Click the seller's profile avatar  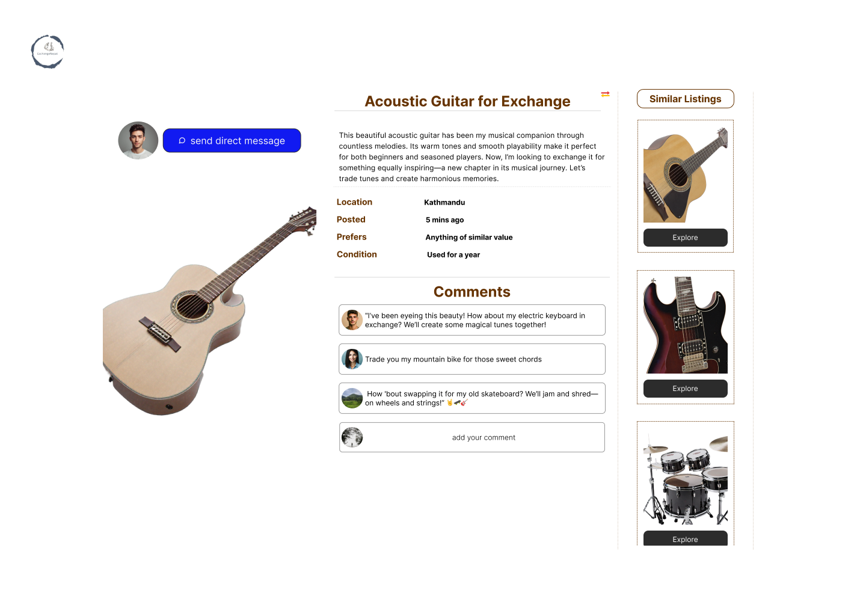pos(138,140)
